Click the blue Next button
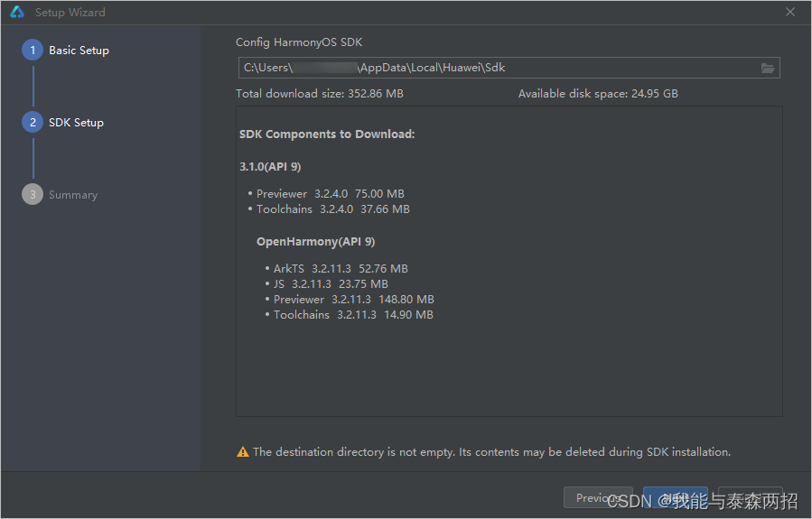The height and width of the screenshot is (519, 812). (x=676, y=497)
